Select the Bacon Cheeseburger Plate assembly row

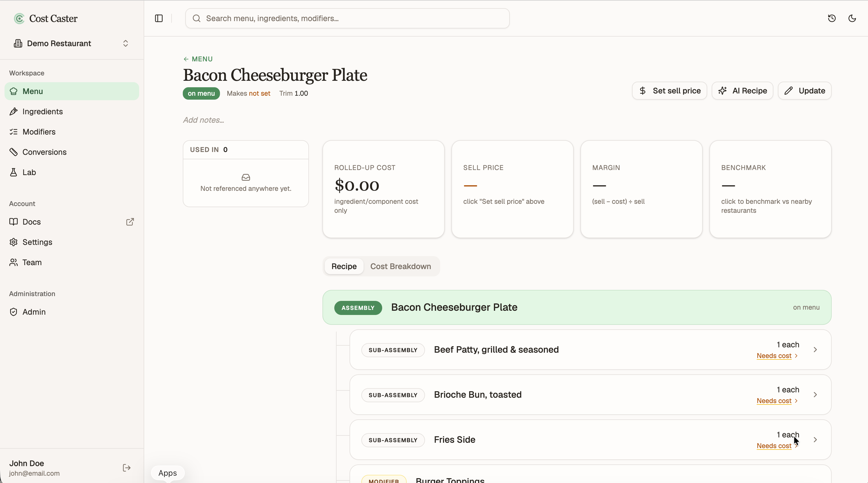[x=577, y=308]
